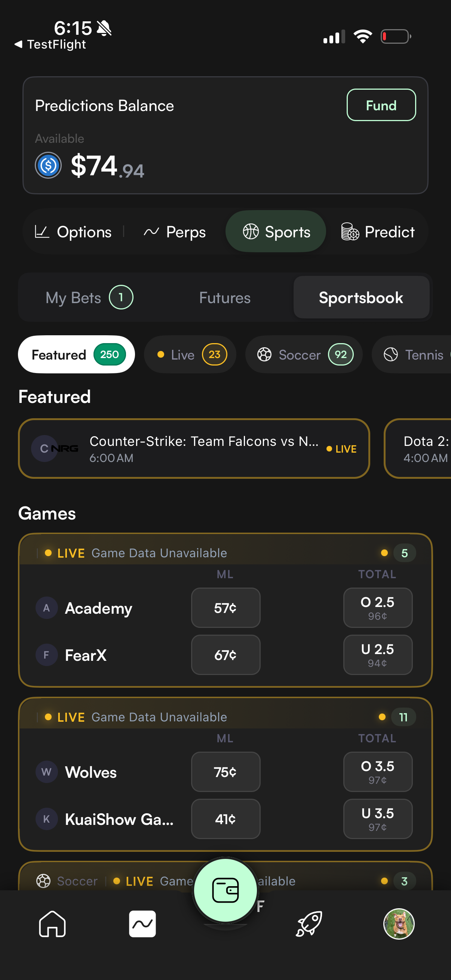Open the rocket launch icon
This screenshot has height=980, width=451.
click(x=309, y=924)
